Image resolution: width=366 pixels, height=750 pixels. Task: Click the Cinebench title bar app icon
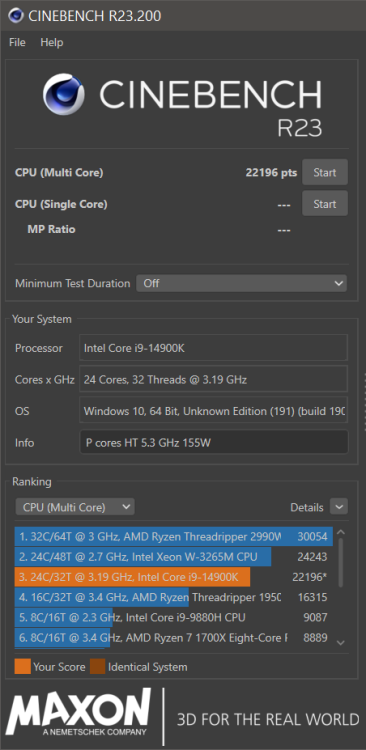[16, 16]
